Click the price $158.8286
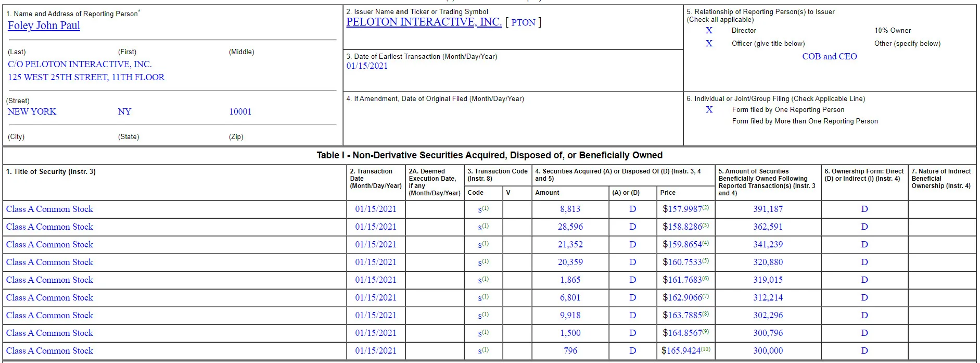Screen dimensions: 980x363 [x=682, y=227]
